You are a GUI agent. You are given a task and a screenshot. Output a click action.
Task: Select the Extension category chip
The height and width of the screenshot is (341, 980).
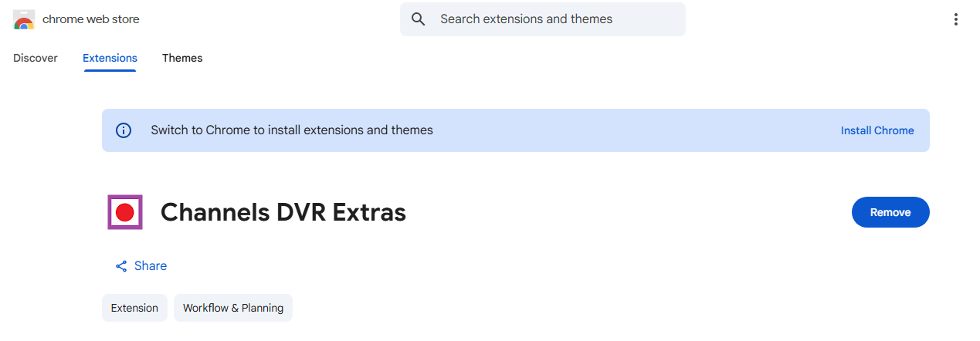click(x=134, y=308)
